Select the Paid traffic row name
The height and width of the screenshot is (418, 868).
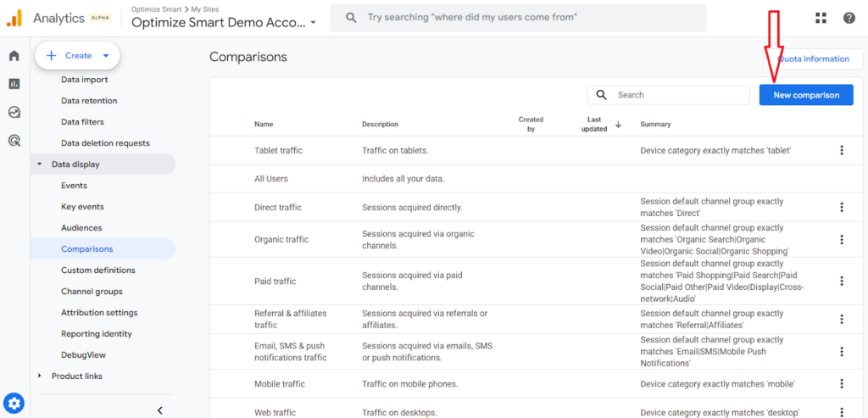point(275,281)
